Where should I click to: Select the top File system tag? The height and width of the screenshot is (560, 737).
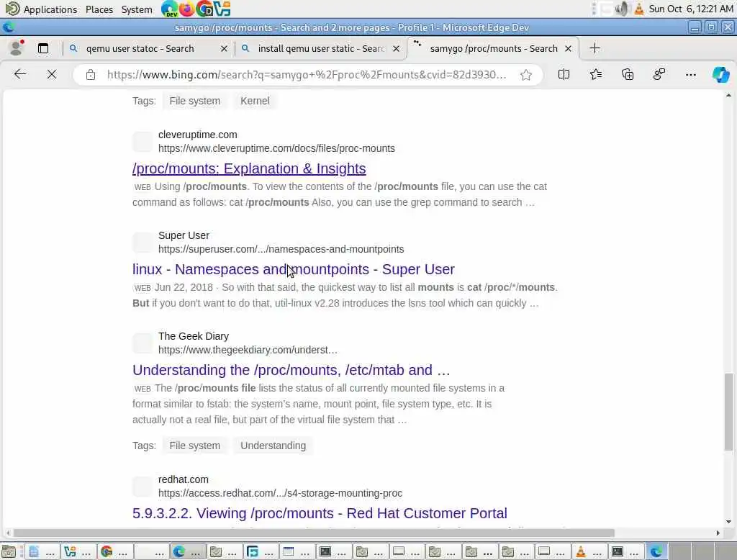pos(194,101)
